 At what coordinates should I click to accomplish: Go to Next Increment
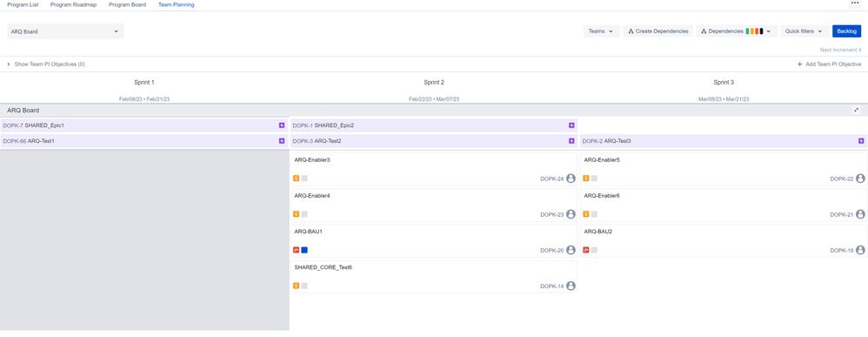tap(840, 50)
